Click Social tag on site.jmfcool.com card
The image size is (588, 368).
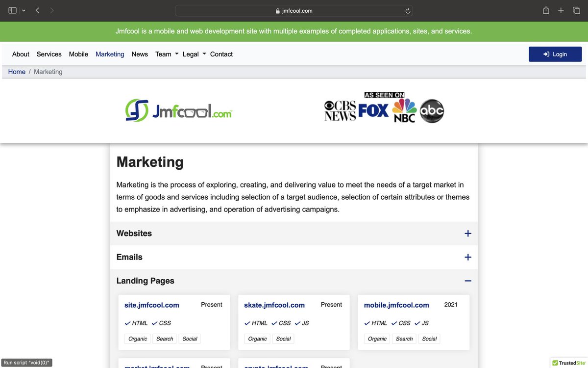190,339
